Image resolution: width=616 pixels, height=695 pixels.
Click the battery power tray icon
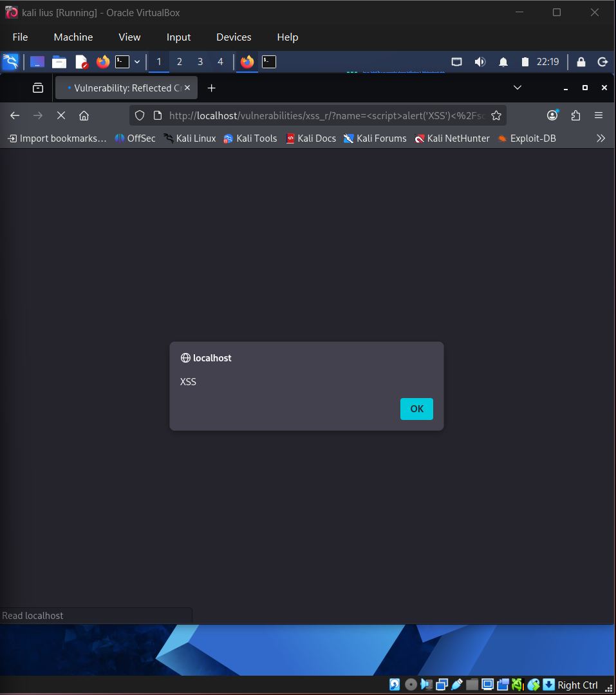(x=525, y=62)
